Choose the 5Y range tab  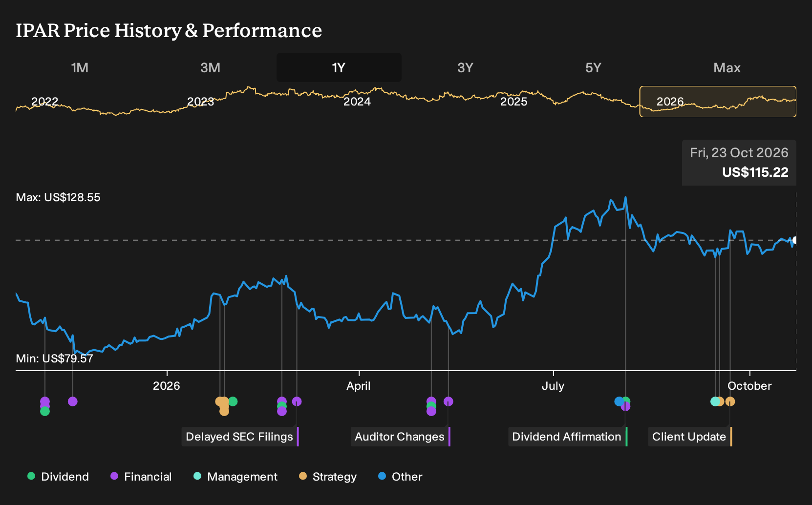click(x=593, y=68)
